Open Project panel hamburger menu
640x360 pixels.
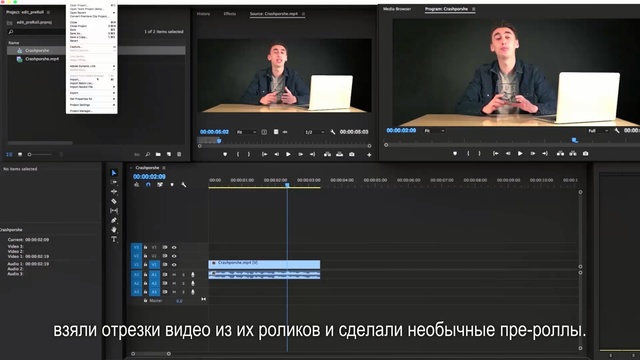click(48, 12)
